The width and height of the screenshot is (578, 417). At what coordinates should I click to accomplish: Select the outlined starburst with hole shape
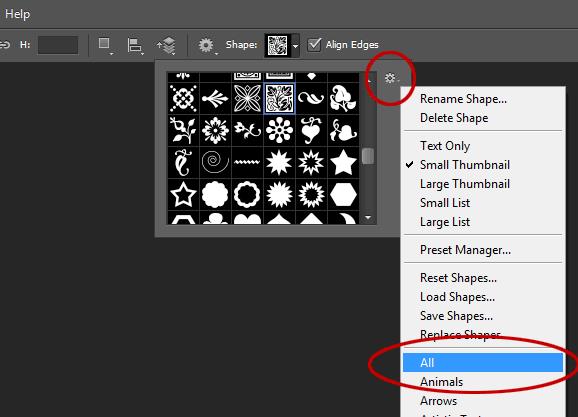coord(311,162)
